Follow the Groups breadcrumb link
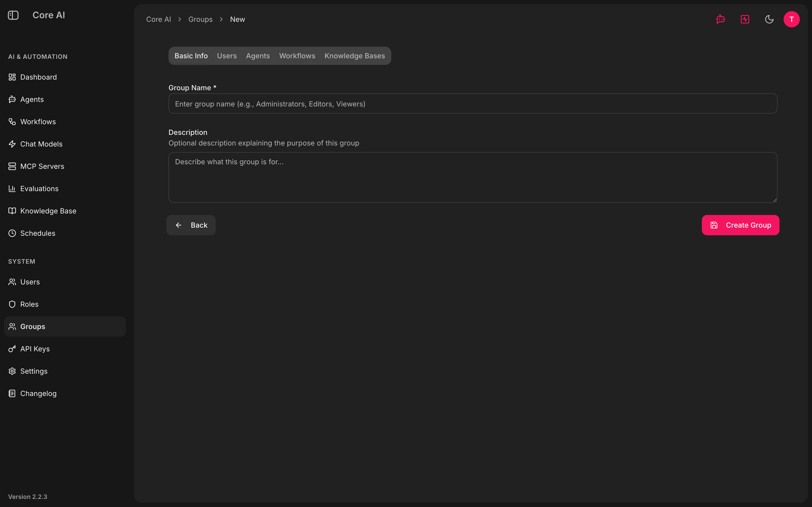The width and height of the screenshot is (812, 507). pos(200,20)
